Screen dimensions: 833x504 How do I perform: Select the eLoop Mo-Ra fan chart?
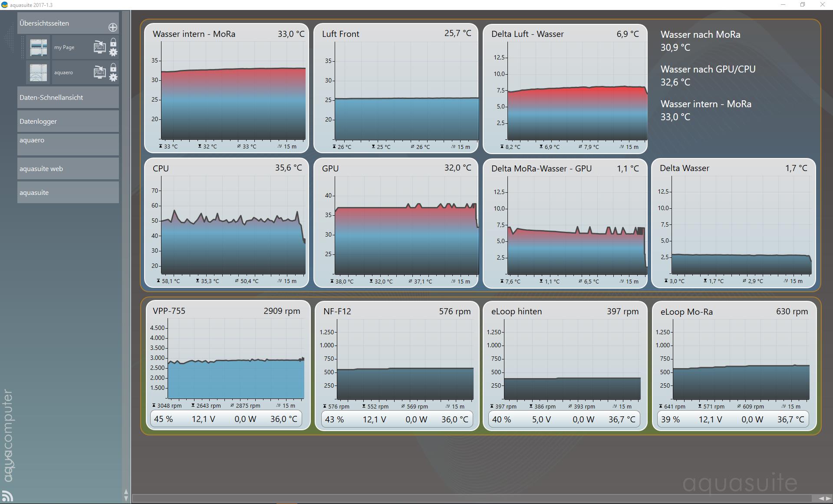point(734,366)
